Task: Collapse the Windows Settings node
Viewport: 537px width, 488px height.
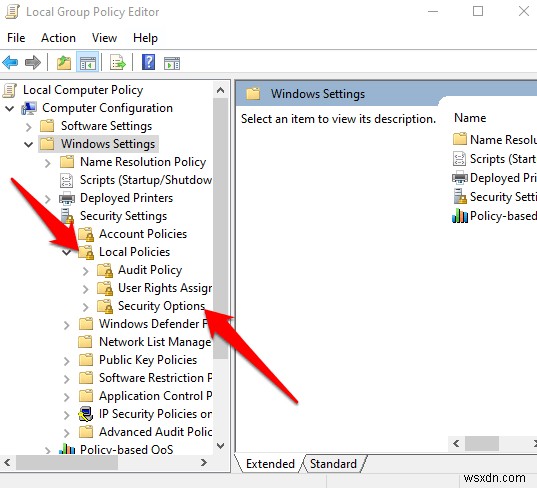Action: click(29, 145)
